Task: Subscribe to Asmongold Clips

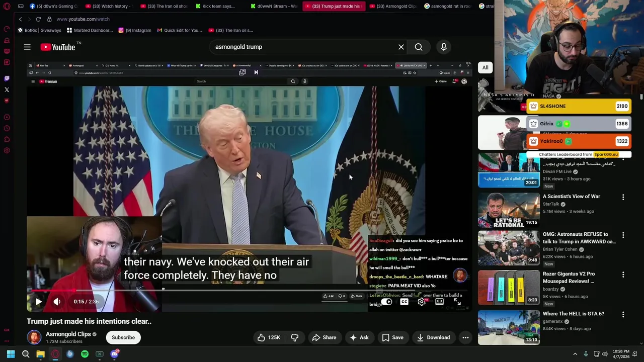Action: (x=123, y=337)
